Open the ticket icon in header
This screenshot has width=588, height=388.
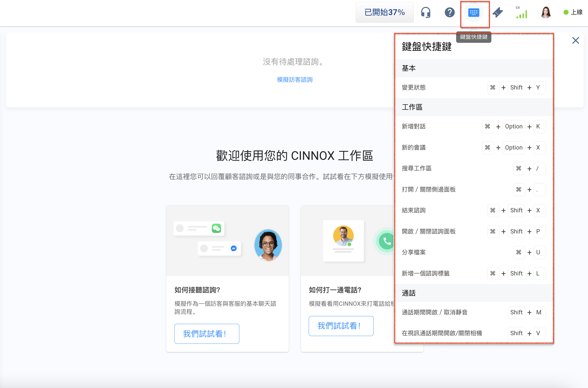(x=498, y=13)
